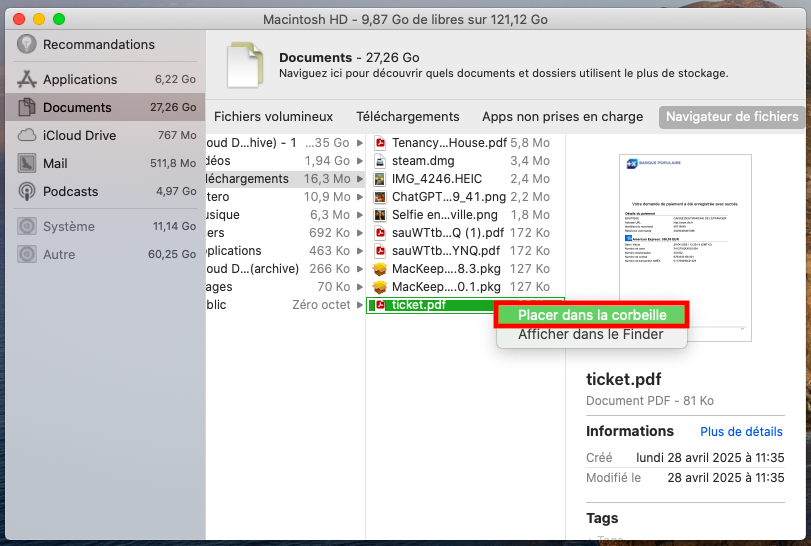Click the minimize yellow window button
The height and width of the screenshot is (546, 811).
(39, 20)
